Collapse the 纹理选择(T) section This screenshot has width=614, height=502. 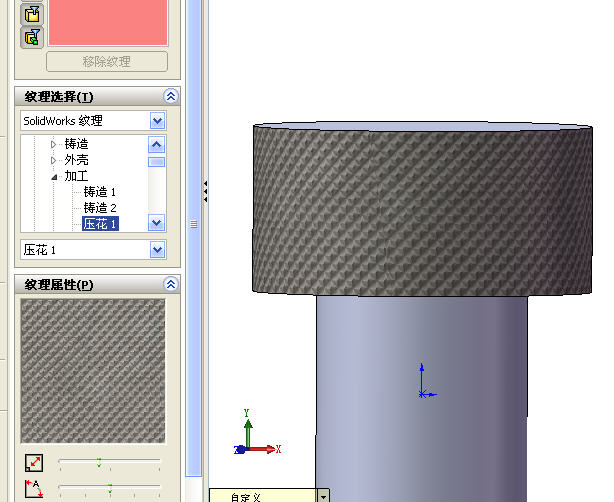pyautogui.click(x=171, y=96)
